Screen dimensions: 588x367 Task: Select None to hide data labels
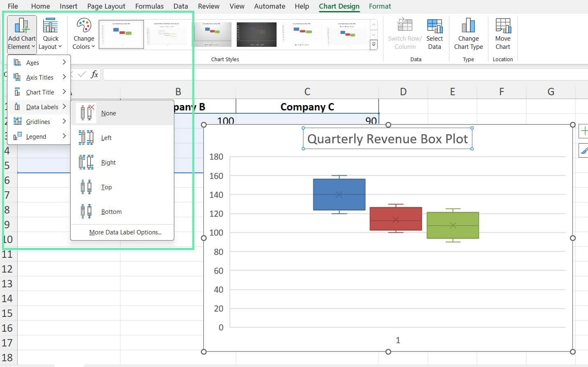point(108,113)
